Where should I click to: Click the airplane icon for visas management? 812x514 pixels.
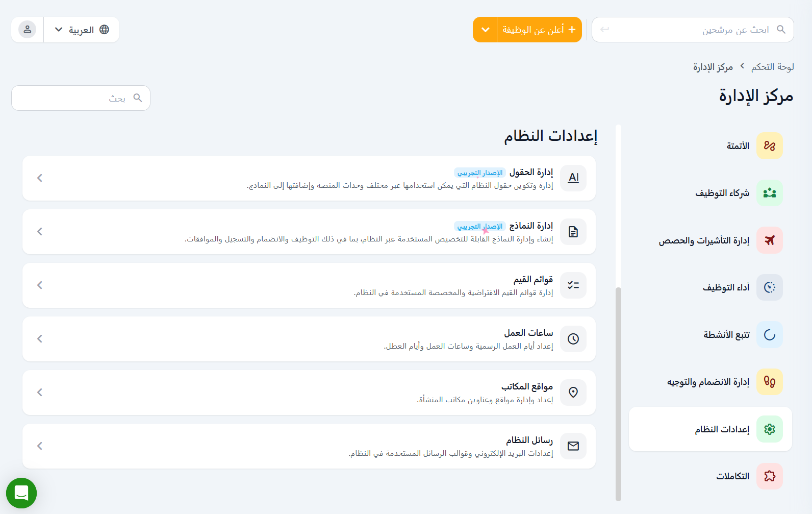click(x=769, y=240)
